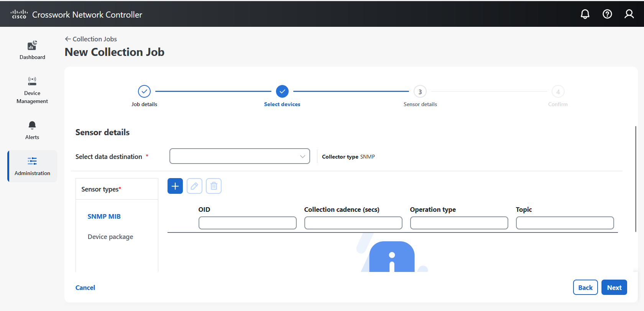Open the notifications bell icon
This screenshot has height=311, width=644.
point(585,14)
